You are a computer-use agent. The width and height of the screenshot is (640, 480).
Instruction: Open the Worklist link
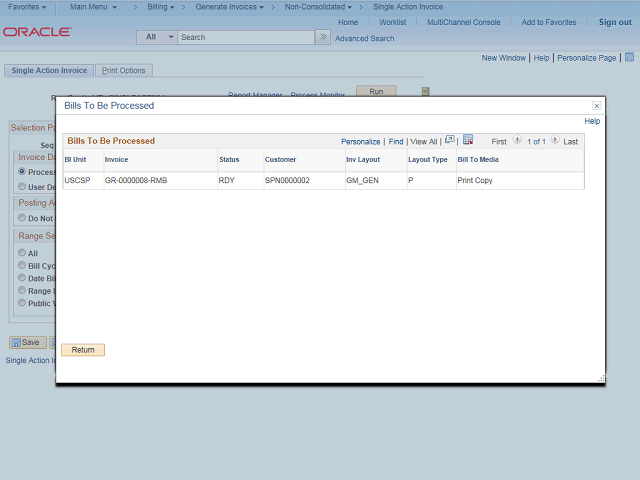[x=393, y=22]
